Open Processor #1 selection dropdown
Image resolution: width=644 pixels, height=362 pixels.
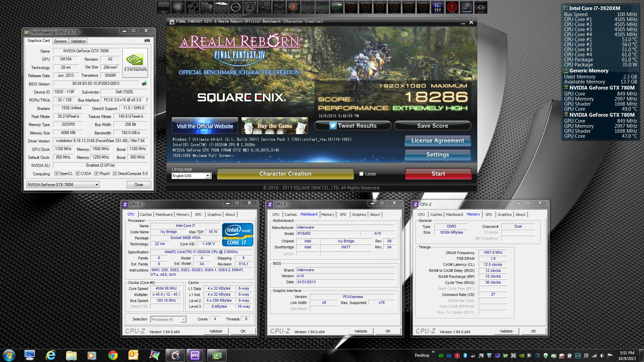click(x=168, y=319)
